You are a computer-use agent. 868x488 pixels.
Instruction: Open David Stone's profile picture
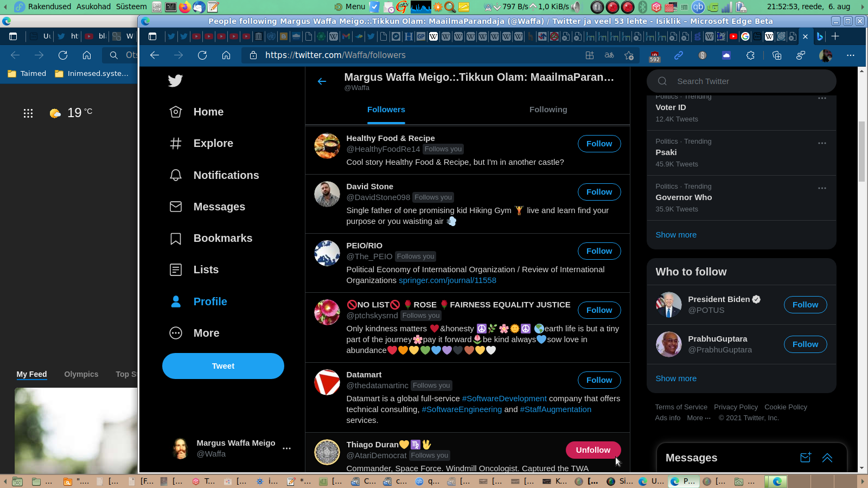tap(327, 194)
